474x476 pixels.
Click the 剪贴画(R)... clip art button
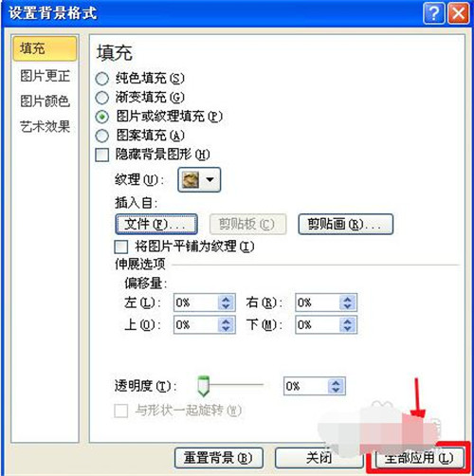346,225
